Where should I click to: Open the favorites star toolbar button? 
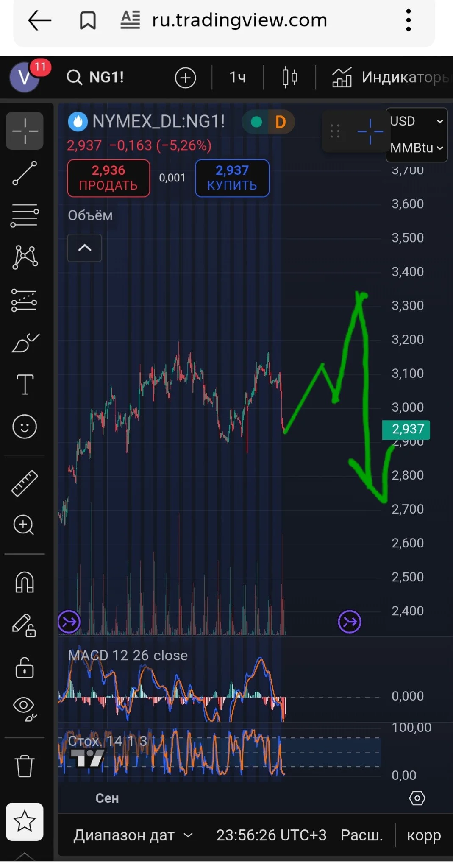coord(25,822)
